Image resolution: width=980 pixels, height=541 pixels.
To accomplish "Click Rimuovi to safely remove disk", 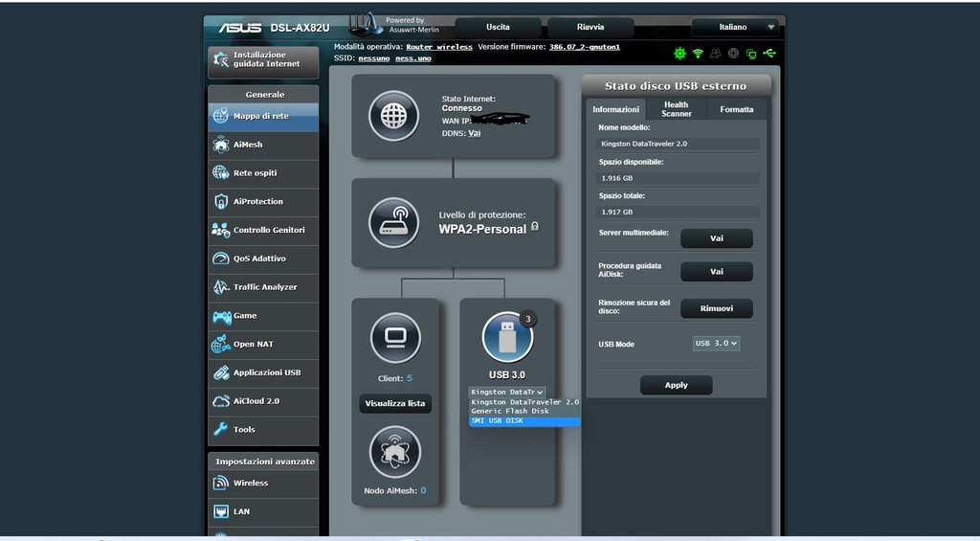I will point(716,308).
